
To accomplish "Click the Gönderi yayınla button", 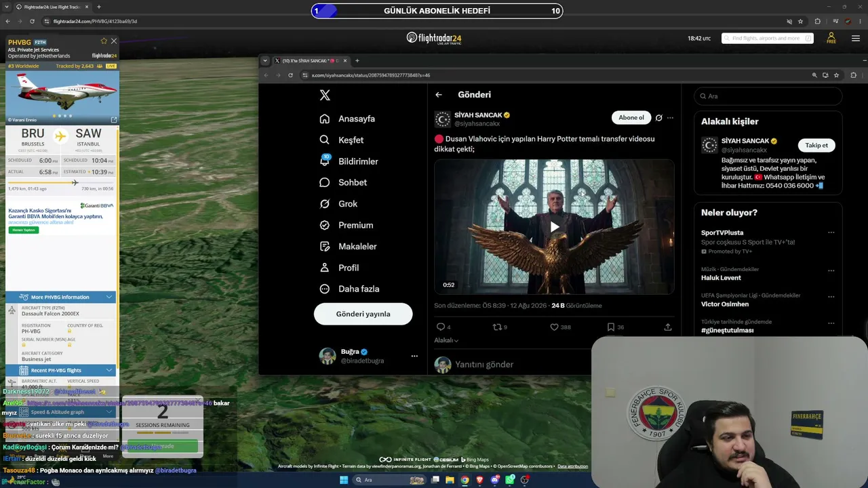I will pyautogui.click(x=363, y=314).
